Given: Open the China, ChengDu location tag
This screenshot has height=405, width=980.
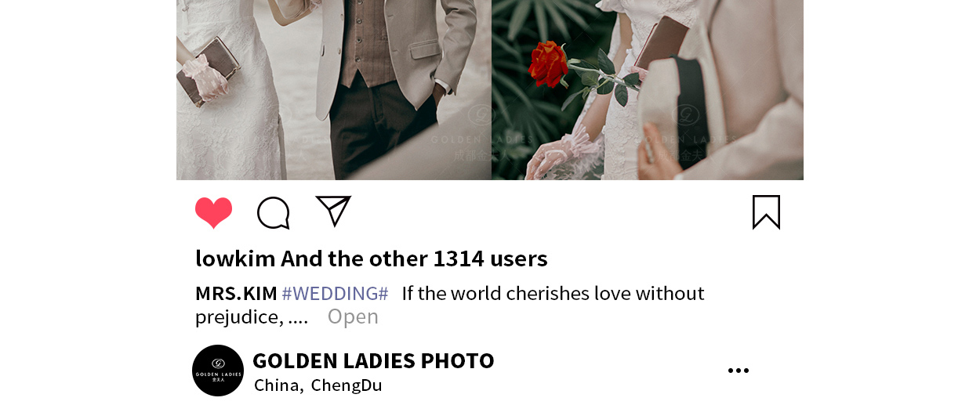Looking at the screenshot, I should click(x=318, y=385).
